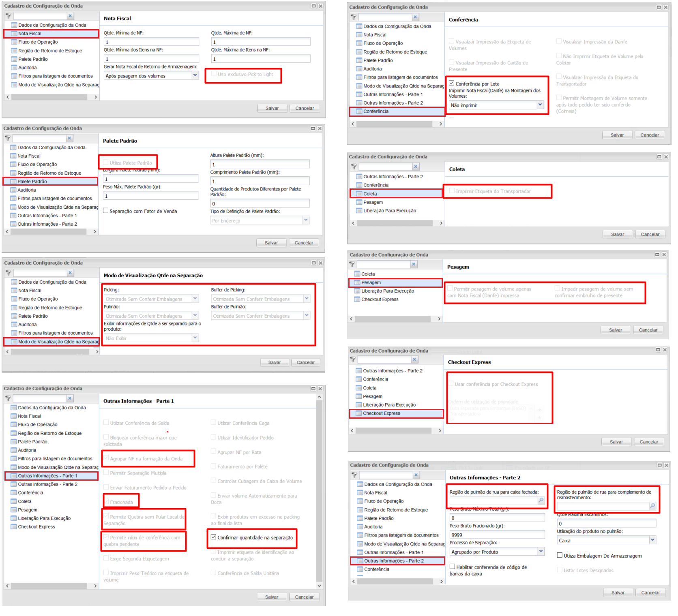Open the 'Gerar Nota Fiscal de Retorno de Armazenagem' dropdown
The width and height of the screenshot is (678, 616).
coord(195,75)
